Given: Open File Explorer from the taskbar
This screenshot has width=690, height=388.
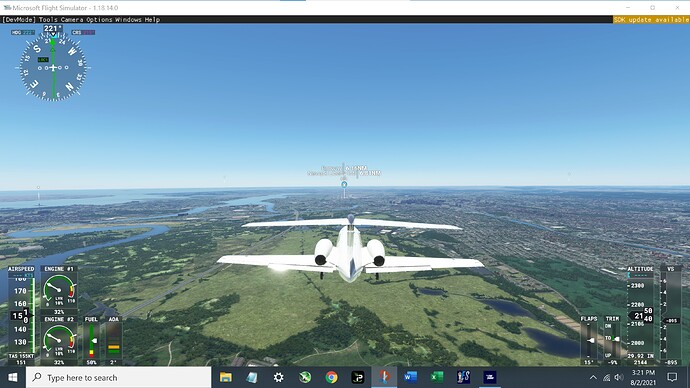Looking at the screenshot, I should (x=226, y=377).
